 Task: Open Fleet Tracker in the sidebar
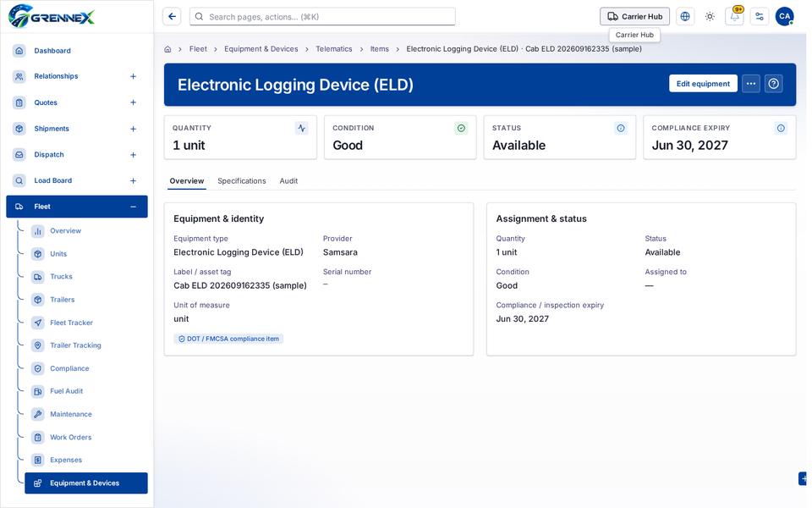71,323
